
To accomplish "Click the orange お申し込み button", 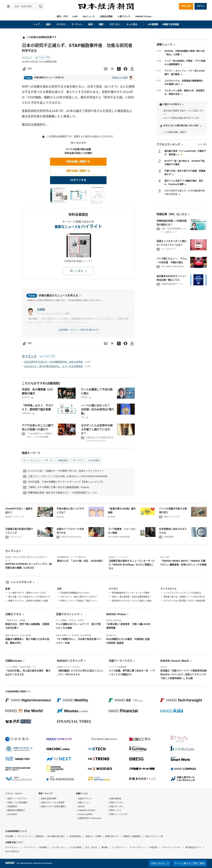I will (x=186, y=6).
